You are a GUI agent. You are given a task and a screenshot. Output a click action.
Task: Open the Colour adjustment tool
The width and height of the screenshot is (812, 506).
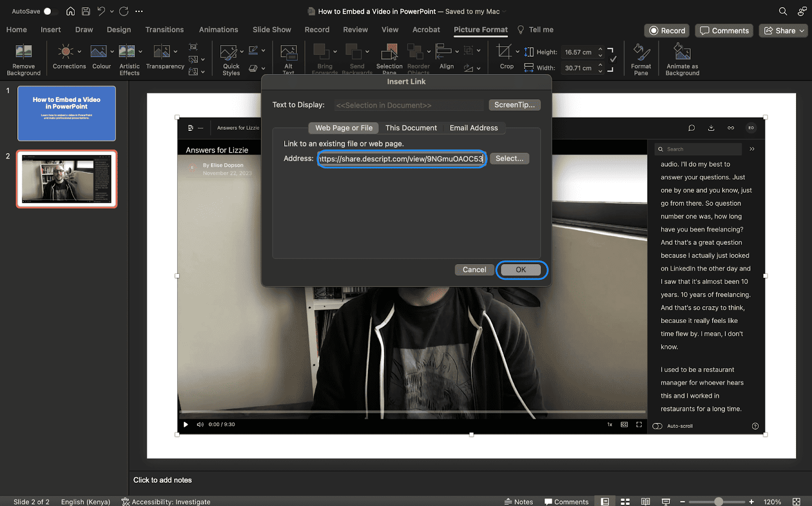point(101,56)
